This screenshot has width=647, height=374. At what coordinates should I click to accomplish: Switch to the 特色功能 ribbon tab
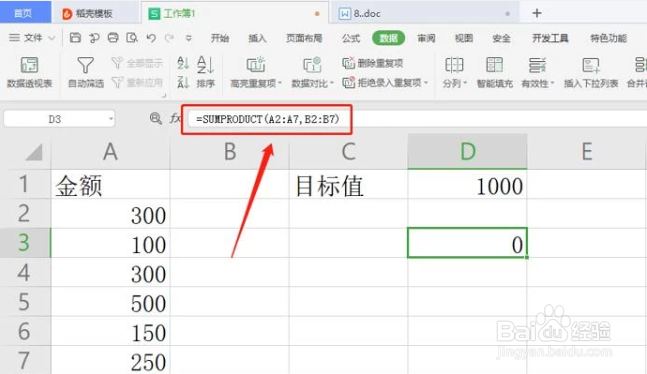tap(608, 38)
